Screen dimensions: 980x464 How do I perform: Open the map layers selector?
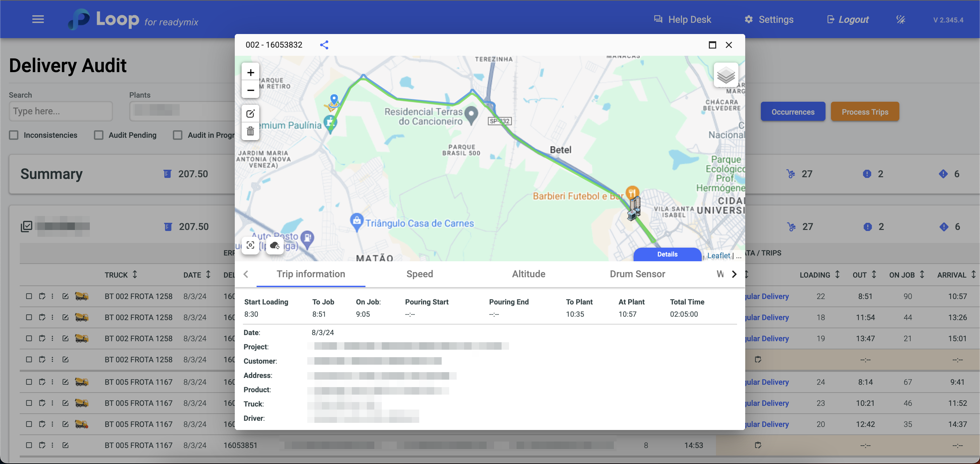point(725,75)
